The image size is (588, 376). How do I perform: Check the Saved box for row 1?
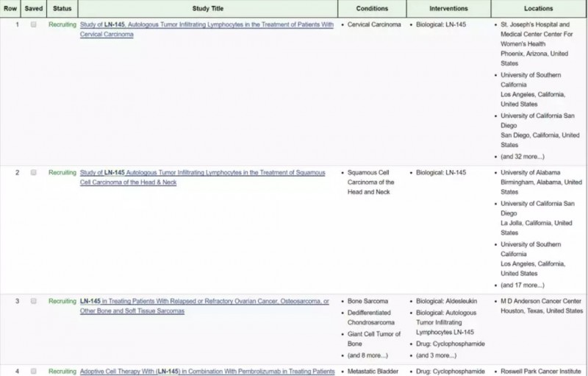pos(33,24)
